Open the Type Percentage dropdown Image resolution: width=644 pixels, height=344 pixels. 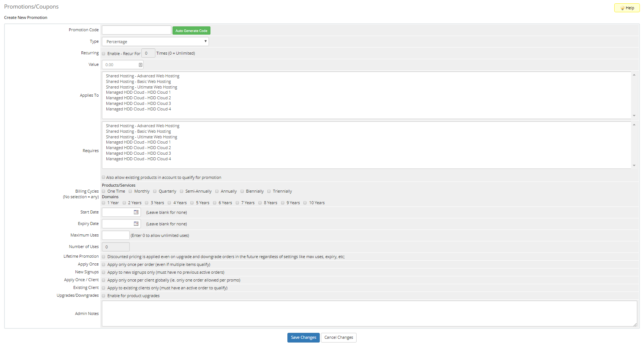point(155,42)
